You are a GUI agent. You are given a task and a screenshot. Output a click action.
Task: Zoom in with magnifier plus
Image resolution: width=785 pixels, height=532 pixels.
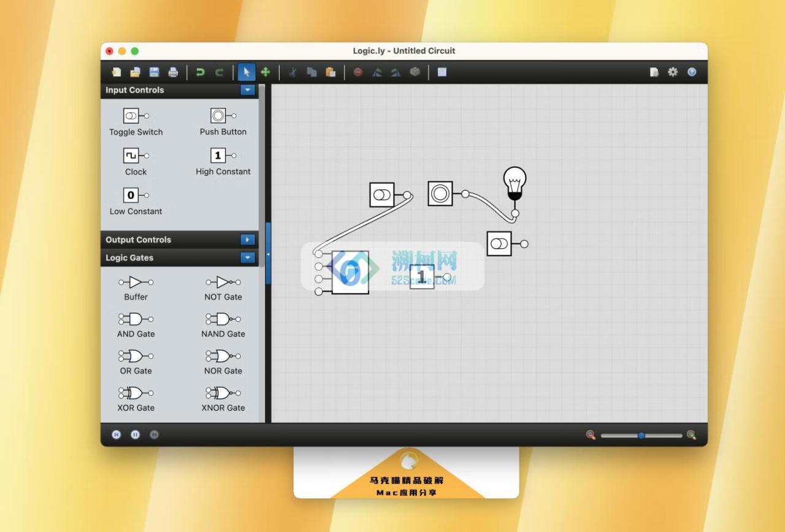coord(691,435)
